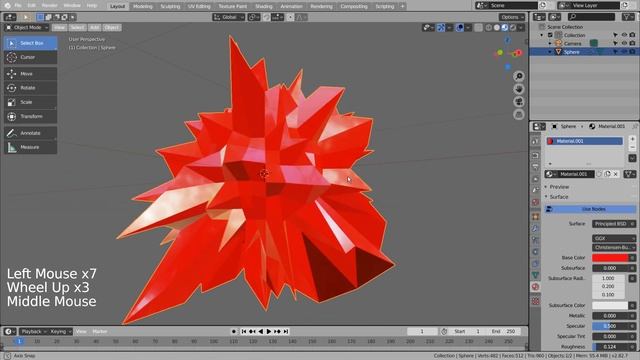Open the Global orientation dropdown

pyautogui.click(x=229, y=17)
